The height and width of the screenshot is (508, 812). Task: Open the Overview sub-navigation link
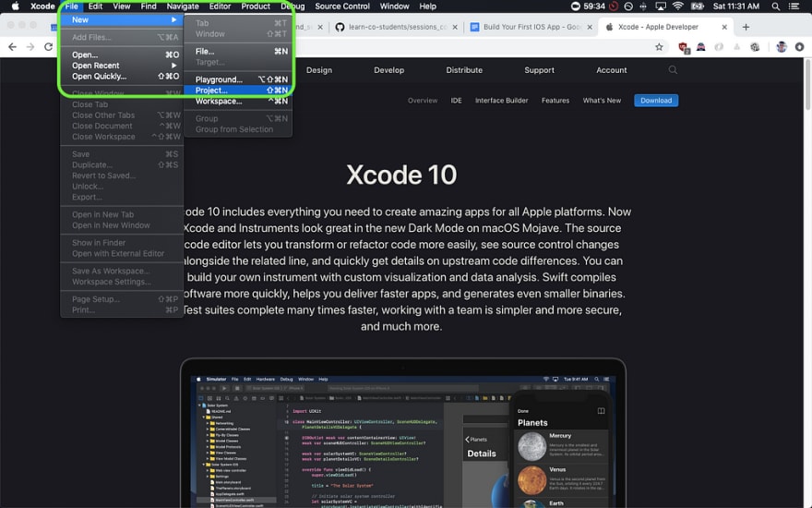[423, 101]
